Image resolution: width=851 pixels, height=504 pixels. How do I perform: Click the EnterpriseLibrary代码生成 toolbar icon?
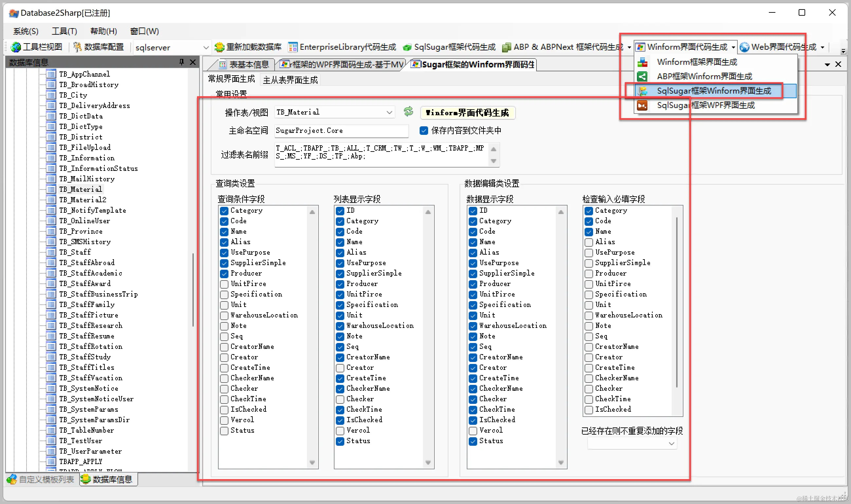292,47
